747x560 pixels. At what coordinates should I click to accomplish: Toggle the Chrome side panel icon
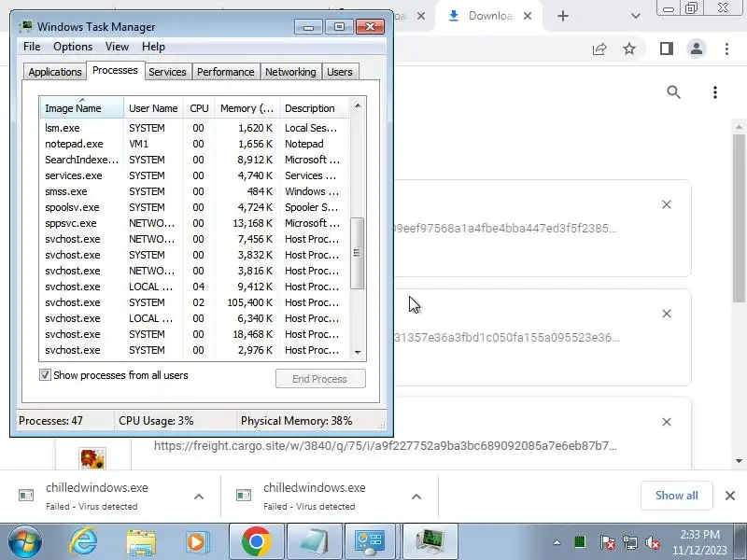(x=667, y=49)
